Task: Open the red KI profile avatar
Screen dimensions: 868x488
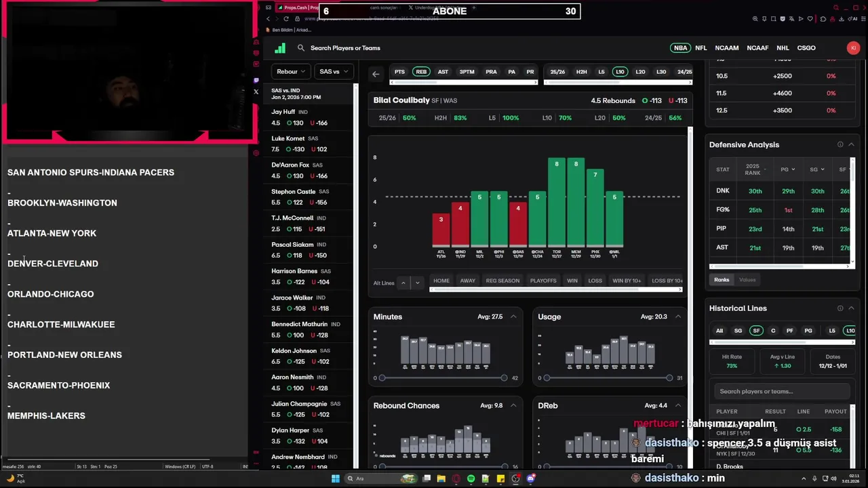Action: [853, 47]
